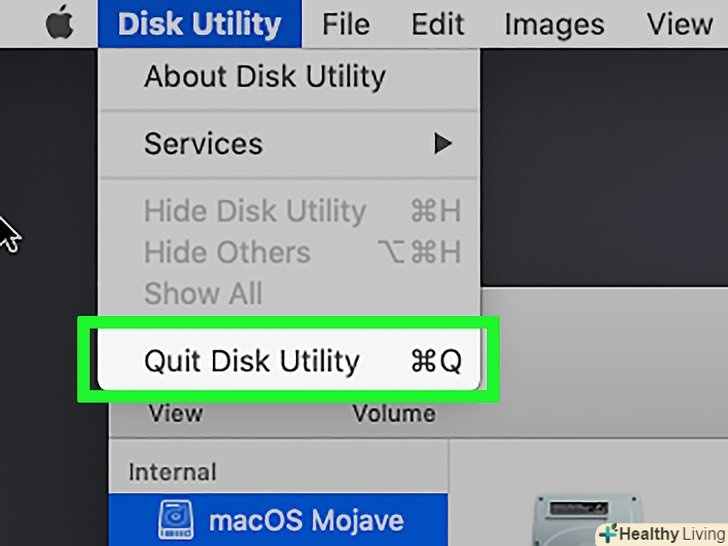This screenshot has width=728, height=546.
Task: Open the File menu
Action: coord(346,24)
